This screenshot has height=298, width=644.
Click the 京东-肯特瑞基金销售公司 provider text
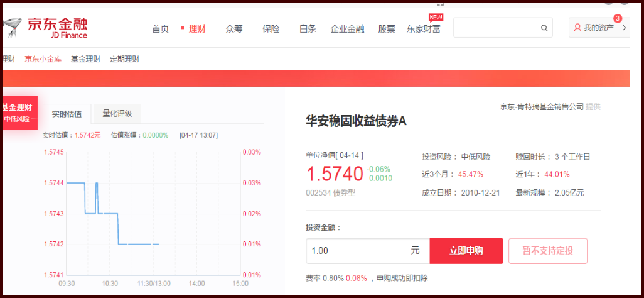541,107
